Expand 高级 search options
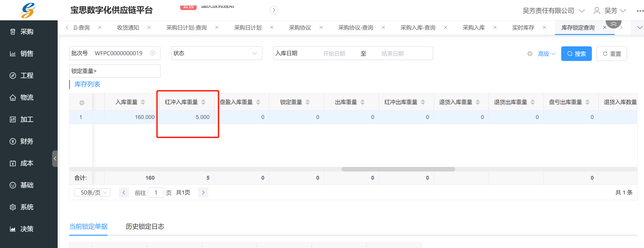 [x=547, y=54]
